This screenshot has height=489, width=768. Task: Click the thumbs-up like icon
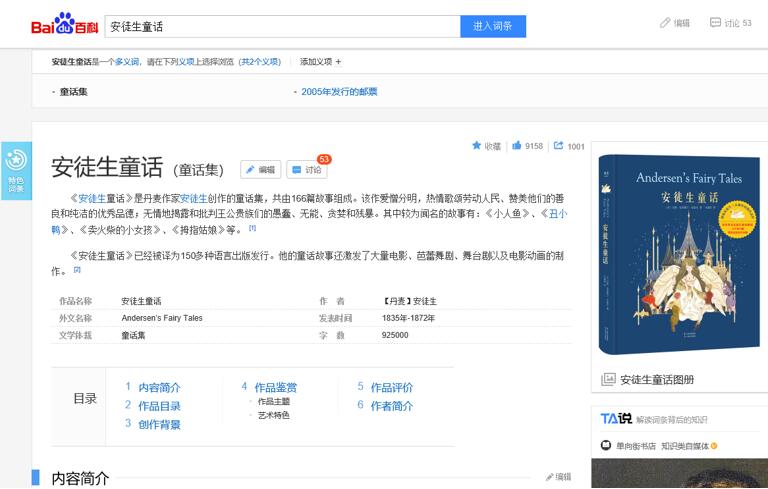[x=516, y=146]
